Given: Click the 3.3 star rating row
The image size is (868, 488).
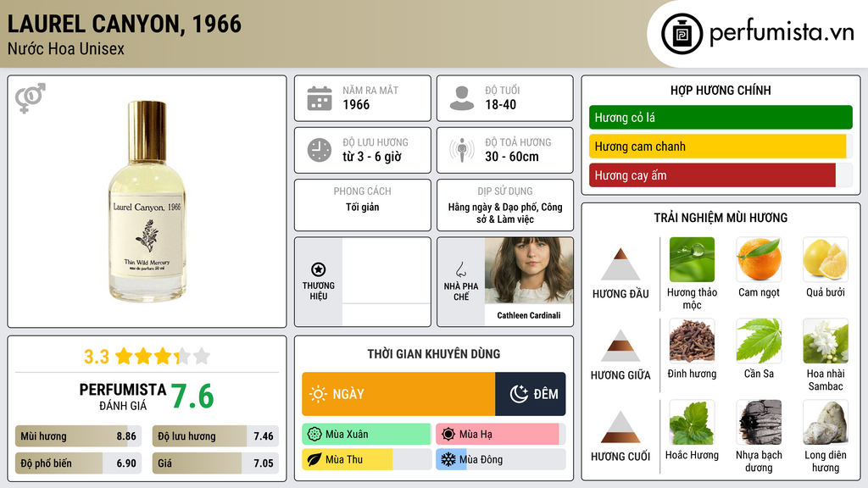Looking at the screenshot, I should pyautogui.click(x=147, y=357).
